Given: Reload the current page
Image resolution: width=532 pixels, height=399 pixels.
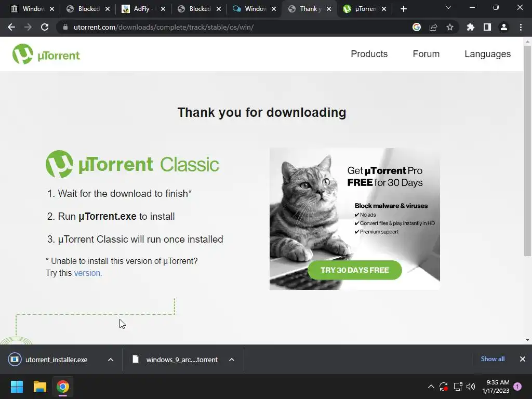Looking at the screenshot, I should click(x=45, y=27).
